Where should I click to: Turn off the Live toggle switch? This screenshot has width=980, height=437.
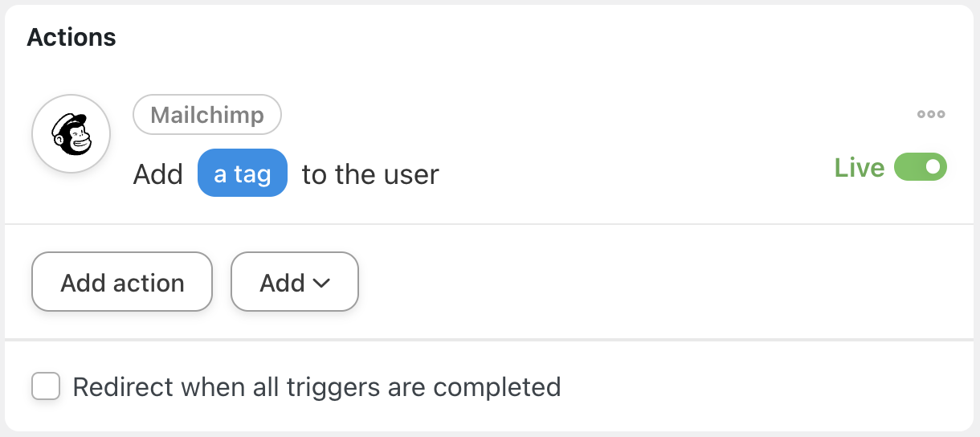pyautogui.click(x=921, y=168)
